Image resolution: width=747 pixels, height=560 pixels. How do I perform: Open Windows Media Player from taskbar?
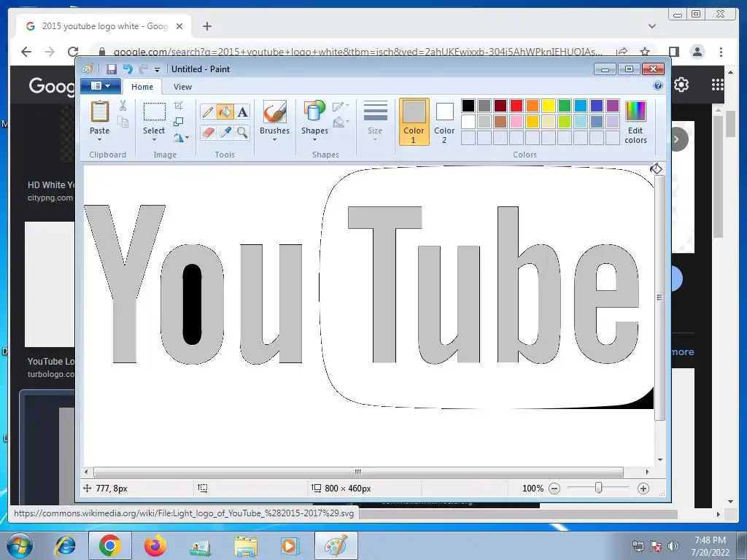coord(289,545)
